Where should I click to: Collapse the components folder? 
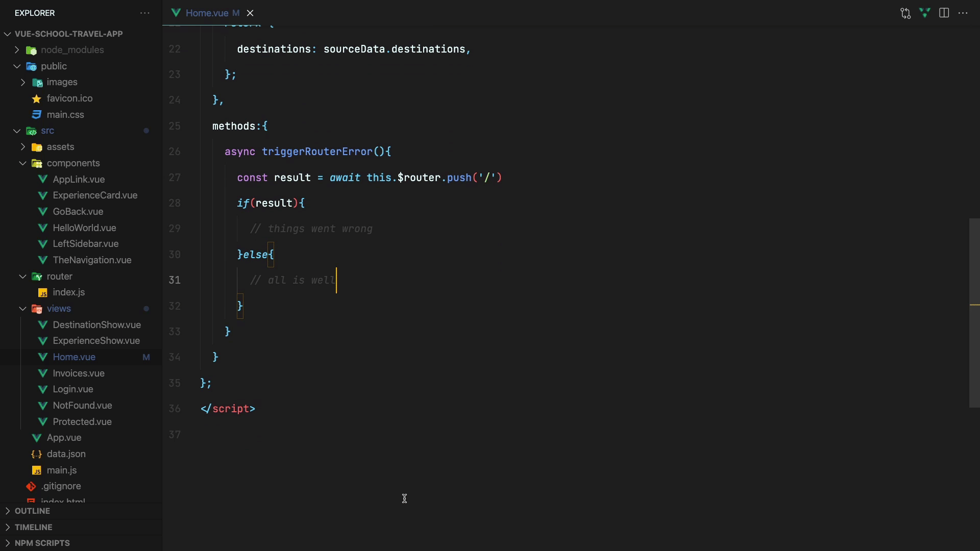(x=23, y=163)
